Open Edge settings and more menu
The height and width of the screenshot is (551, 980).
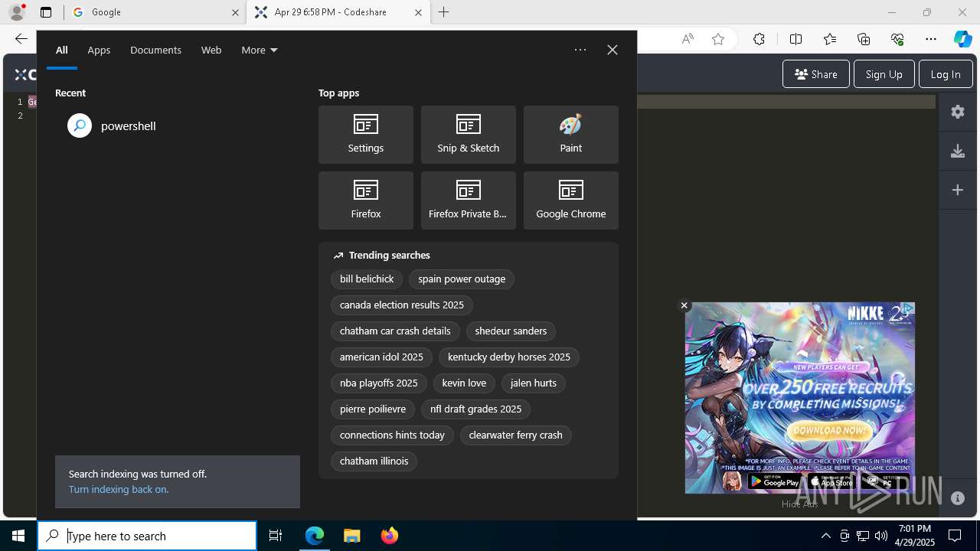[931, 40]
